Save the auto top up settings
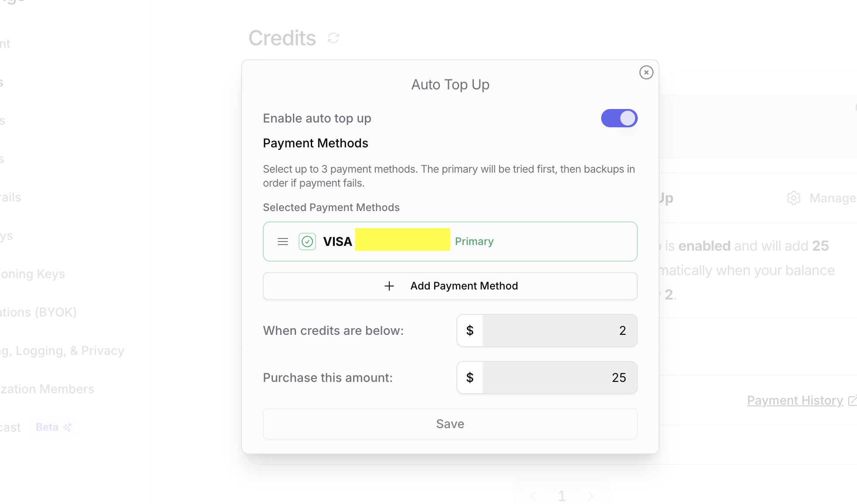Screen dimensions: 857x504 [x=450, y=424]
